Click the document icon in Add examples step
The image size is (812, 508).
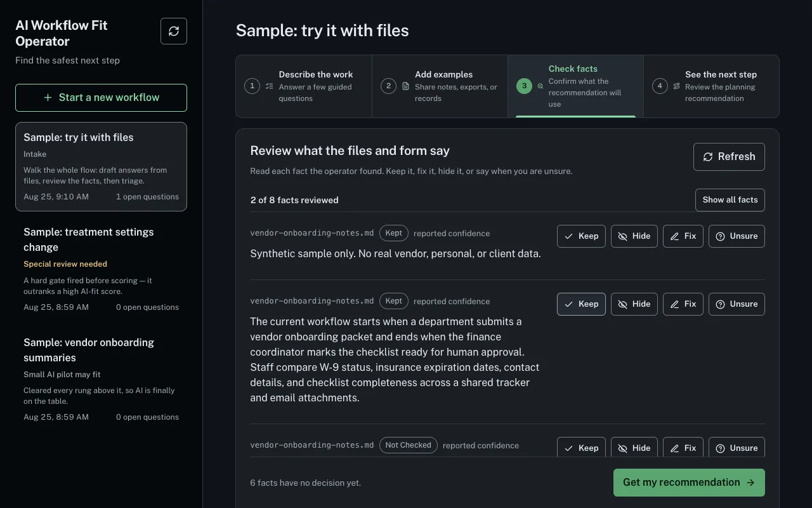click(406, 86)
